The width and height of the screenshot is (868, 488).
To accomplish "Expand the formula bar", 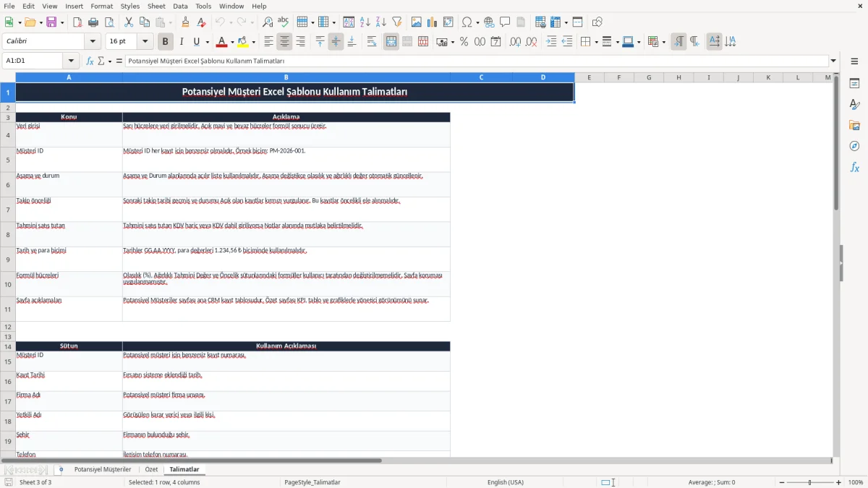I will tap(833, 61).
